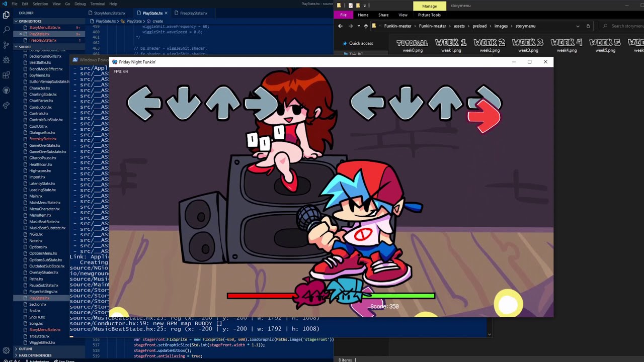The height and width of the screenshot is (362, 644).
Task: Open Quick Access Toolbar customize dropdown
Action: [365, 6]
